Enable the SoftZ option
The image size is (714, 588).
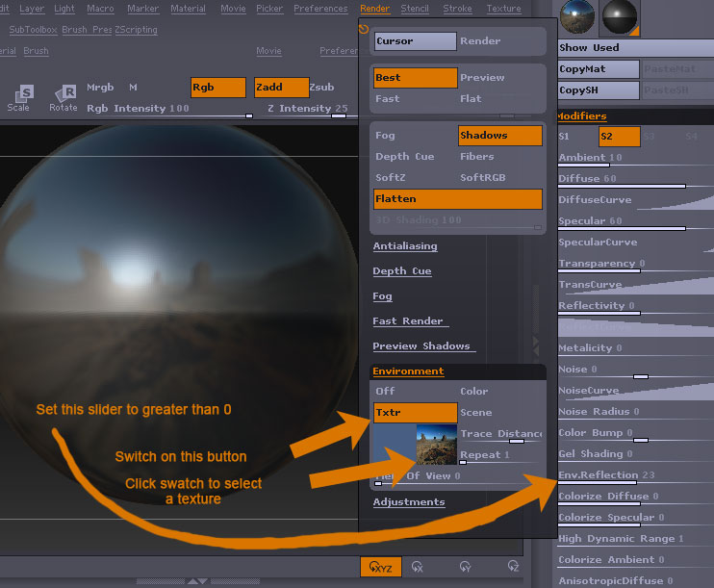391,177
